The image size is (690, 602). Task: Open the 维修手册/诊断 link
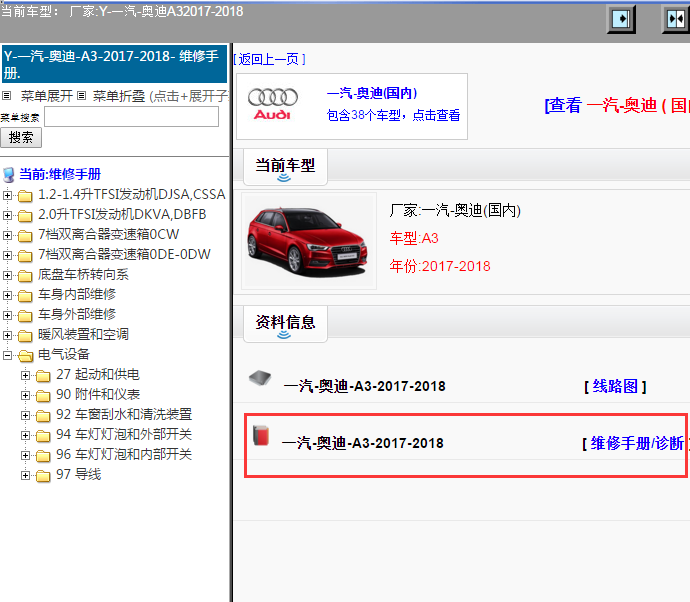638,443
